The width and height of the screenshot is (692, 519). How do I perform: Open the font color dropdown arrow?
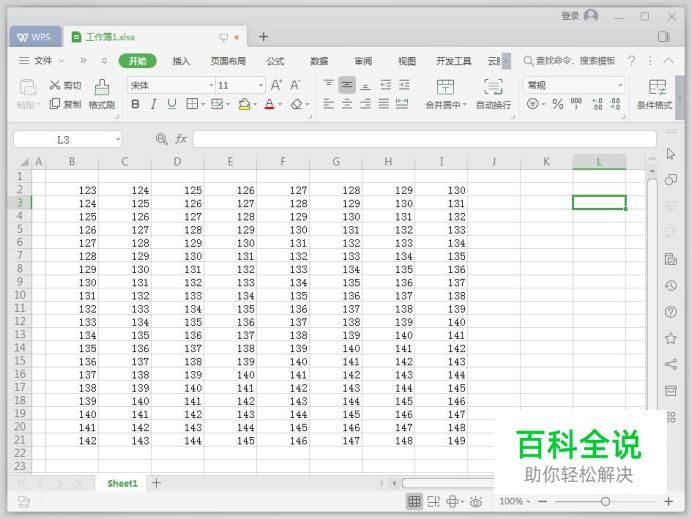click(280, 105)
